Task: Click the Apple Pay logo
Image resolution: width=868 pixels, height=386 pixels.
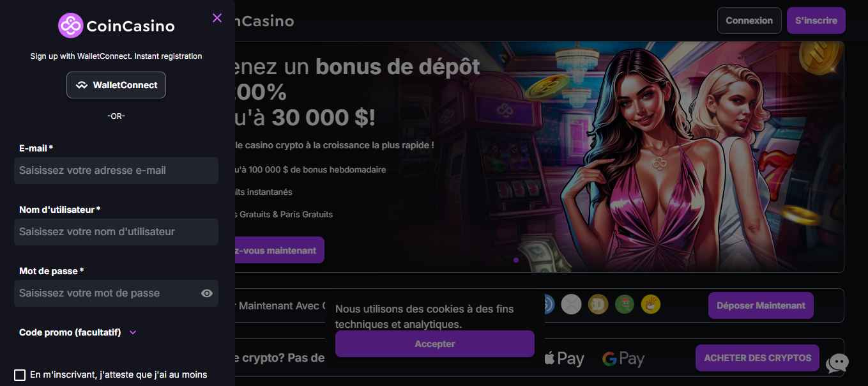Action: coord(564,359)
